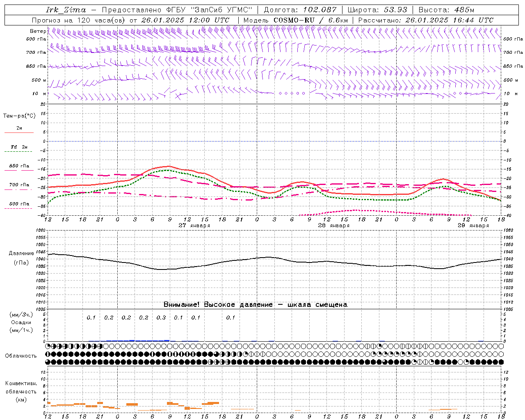Click the "Ветер" wind section label

(x=38, y=31)
